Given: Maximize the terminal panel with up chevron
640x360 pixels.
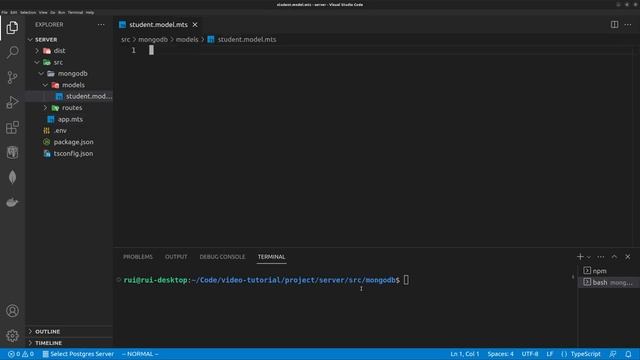Looking at the screenshot, I should pos(614,257).
